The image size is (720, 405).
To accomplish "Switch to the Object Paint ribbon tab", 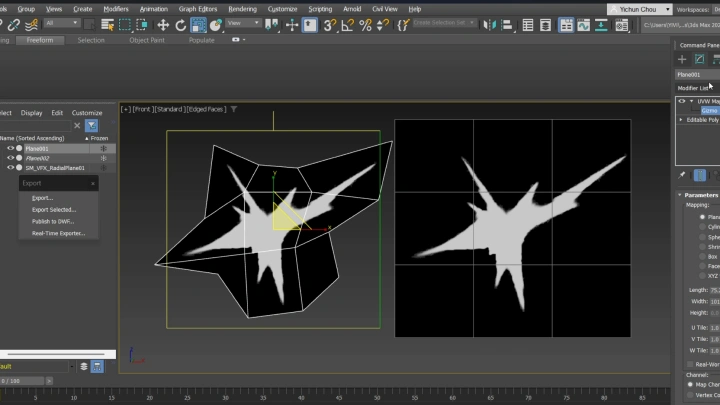I will pyautogui.click(x=147, y=40).
